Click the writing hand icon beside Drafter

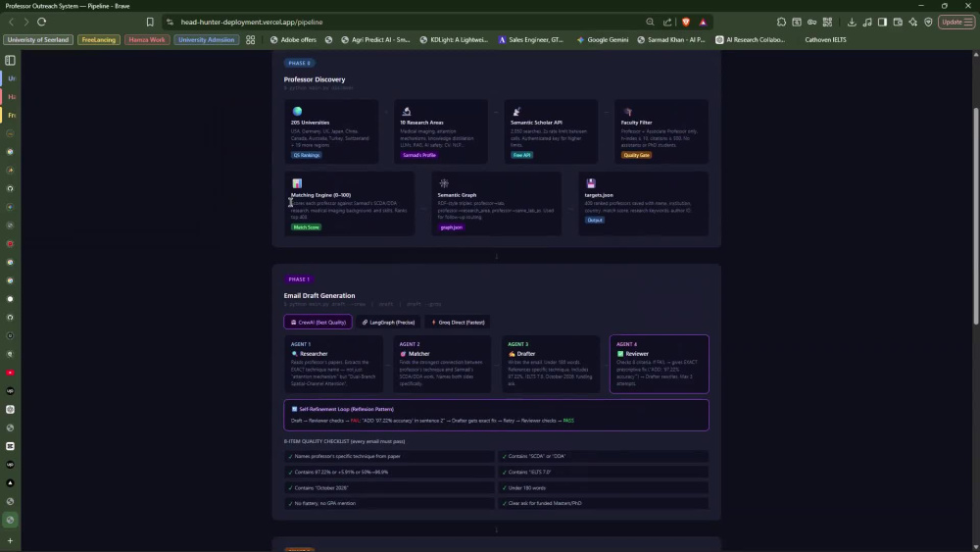point(512,354)
